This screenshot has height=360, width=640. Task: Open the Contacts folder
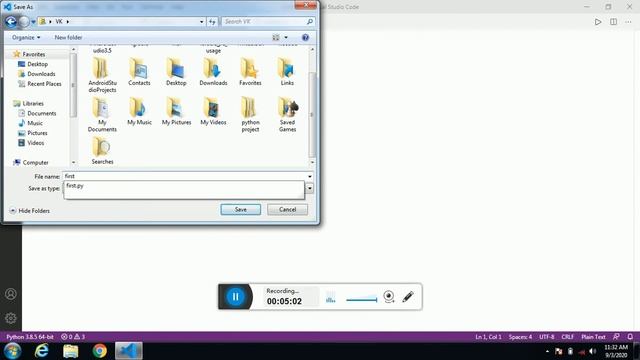coord(139,72)
